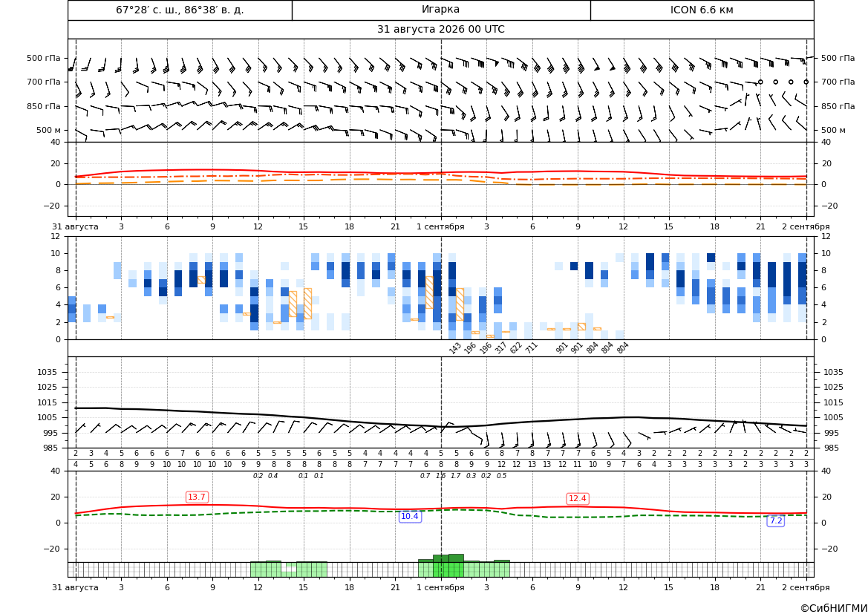This screenshot has width=868, height=614.
Task: Click the blue minimum label 7.2
Action: [x=776, y=521]
